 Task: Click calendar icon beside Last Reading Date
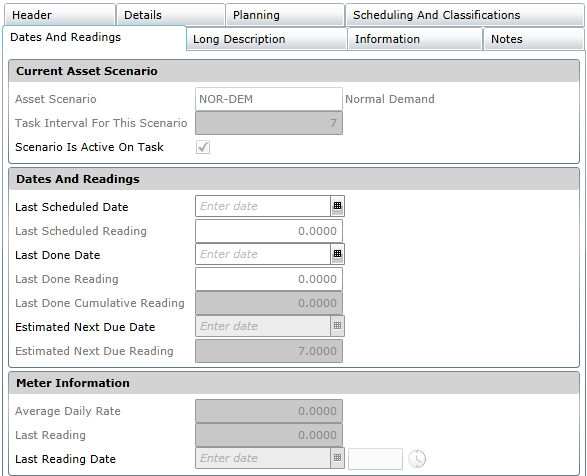[x=337, y=458]
